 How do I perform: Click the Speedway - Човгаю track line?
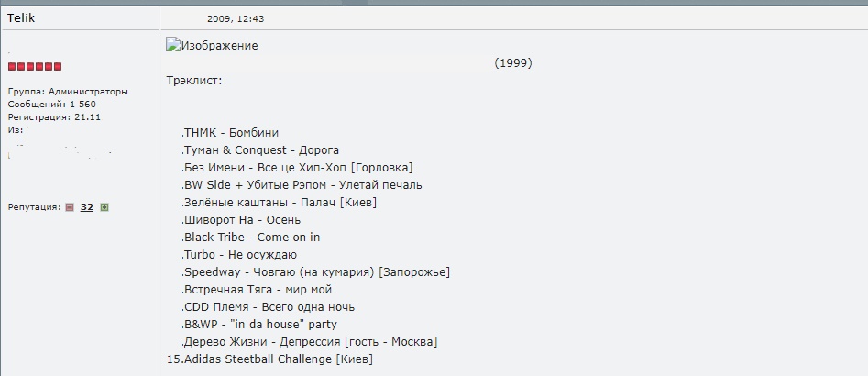point(315,272)
